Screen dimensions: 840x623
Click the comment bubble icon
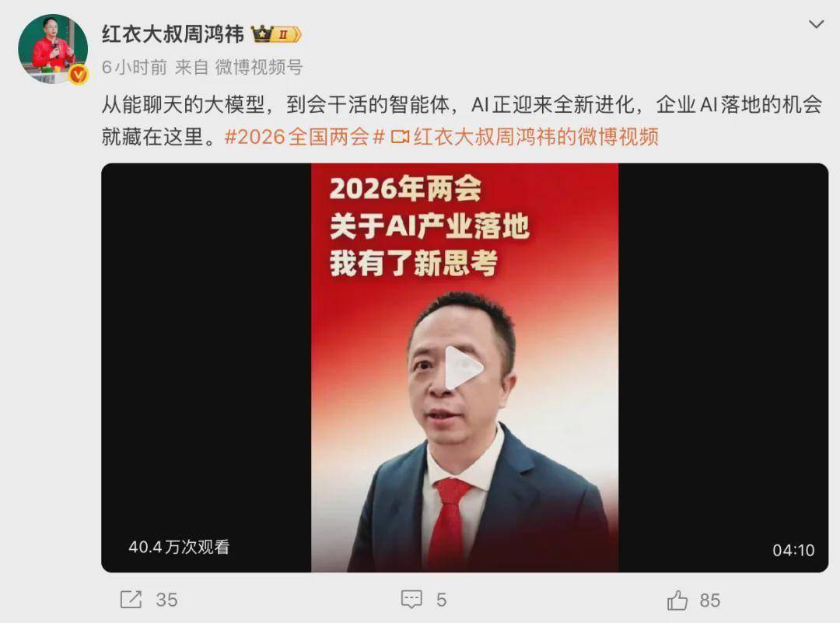[x=411, y=600]
